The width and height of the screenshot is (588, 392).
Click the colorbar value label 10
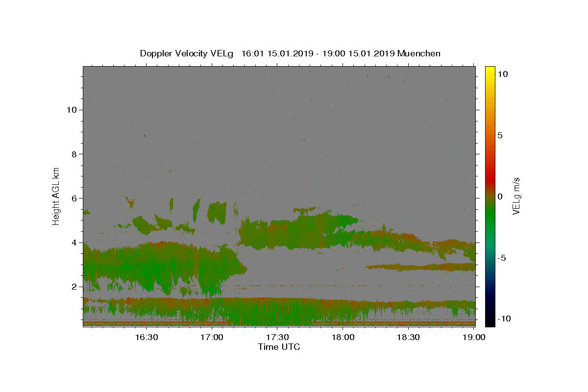tap(502, 74)
